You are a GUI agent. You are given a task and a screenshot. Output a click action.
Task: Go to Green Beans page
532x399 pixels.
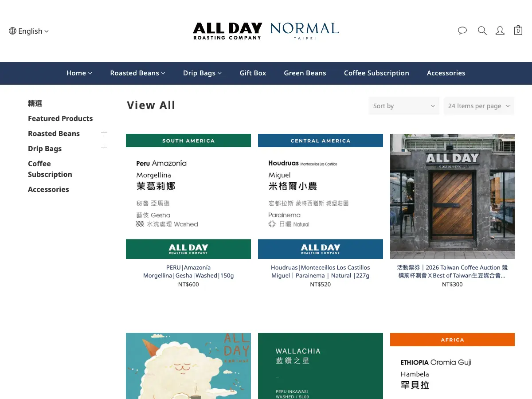(x=305, y=73)
